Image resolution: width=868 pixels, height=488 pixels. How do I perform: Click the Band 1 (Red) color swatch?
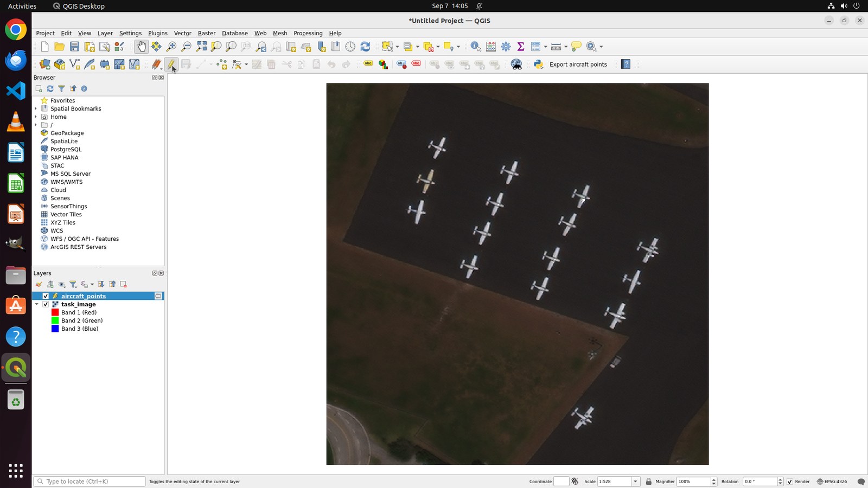tap(55, 312)
